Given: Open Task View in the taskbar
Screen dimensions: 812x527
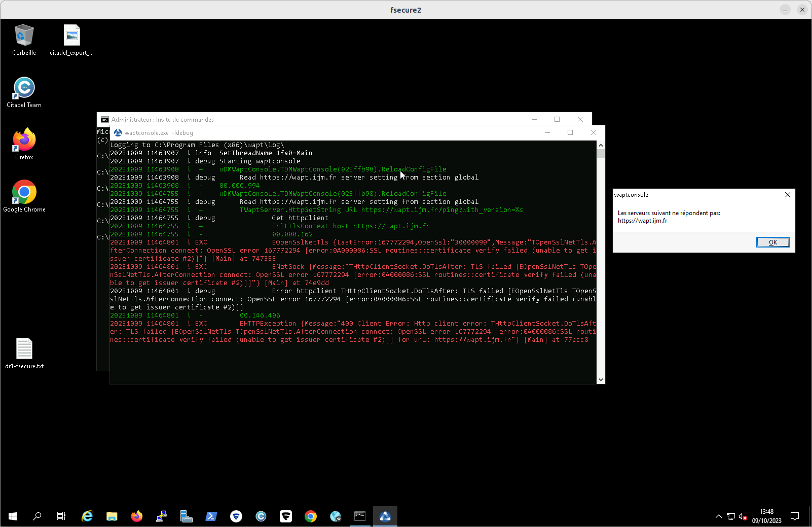Looking at the screenshot, I should [x=61, y=516].
